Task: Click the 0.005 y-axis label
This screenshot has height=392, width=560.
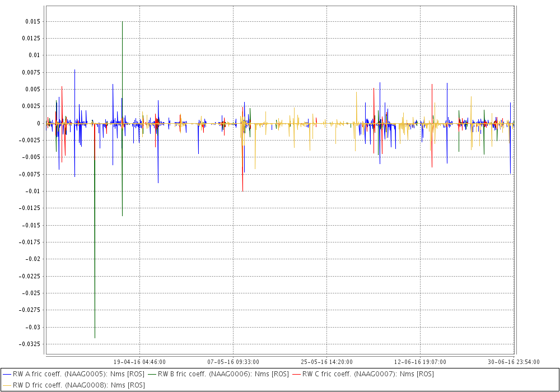Action: tap(32, 89)
